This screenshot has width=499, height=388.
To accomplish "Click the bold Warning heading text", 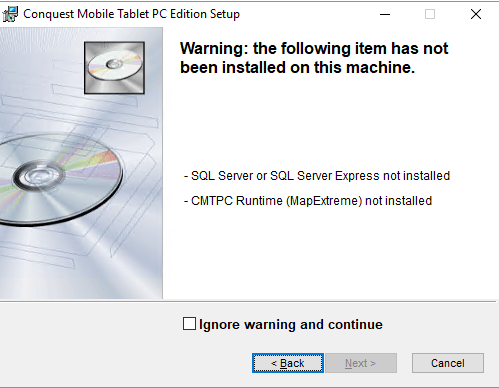I will point(314,58).
